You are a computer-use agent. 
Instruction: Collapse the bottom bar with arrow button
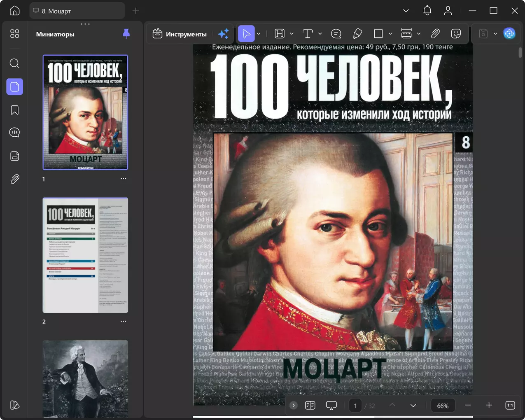click(294, 406)
